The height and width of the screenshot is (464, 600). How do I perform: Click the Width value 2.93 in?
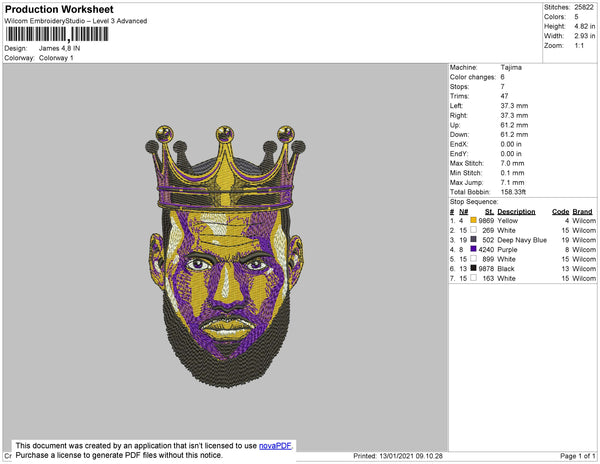584,36
